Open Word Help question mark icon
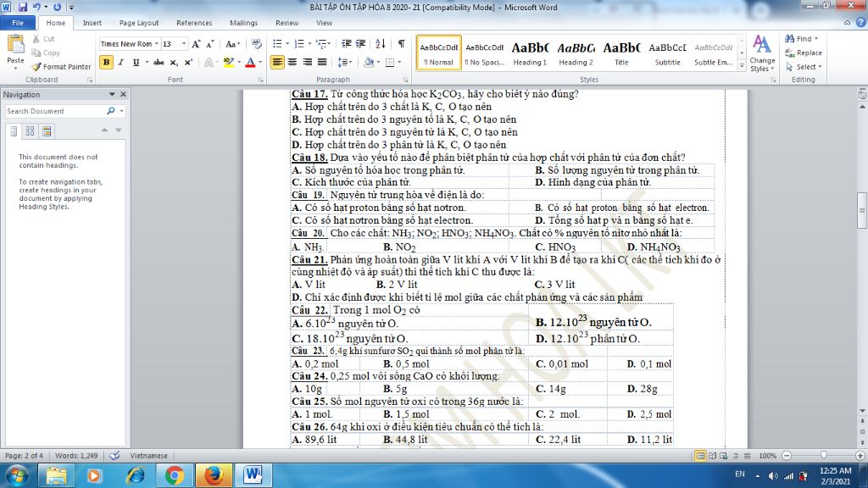 (861, 23)
